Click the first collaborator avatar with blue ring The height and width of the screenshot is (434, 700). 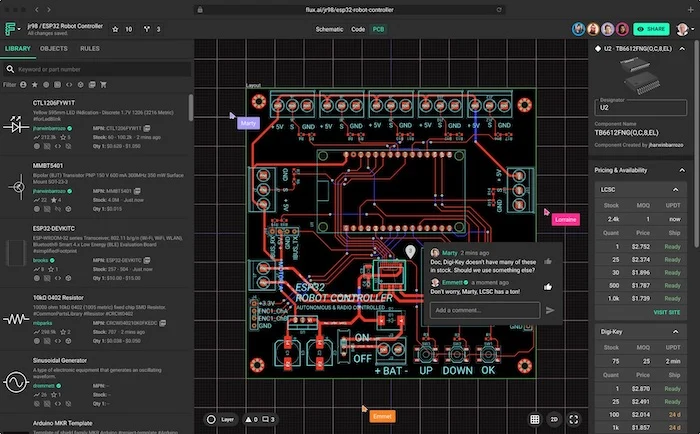tap(578, 29)
